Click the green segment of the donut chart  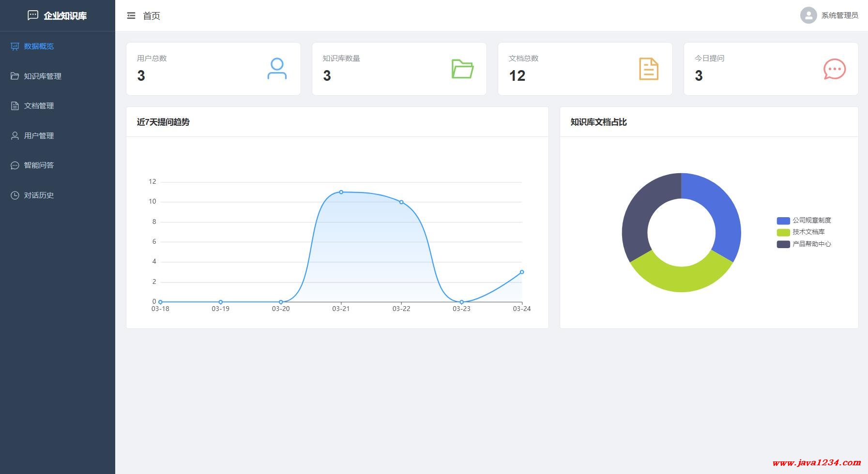tap(681, 279)
